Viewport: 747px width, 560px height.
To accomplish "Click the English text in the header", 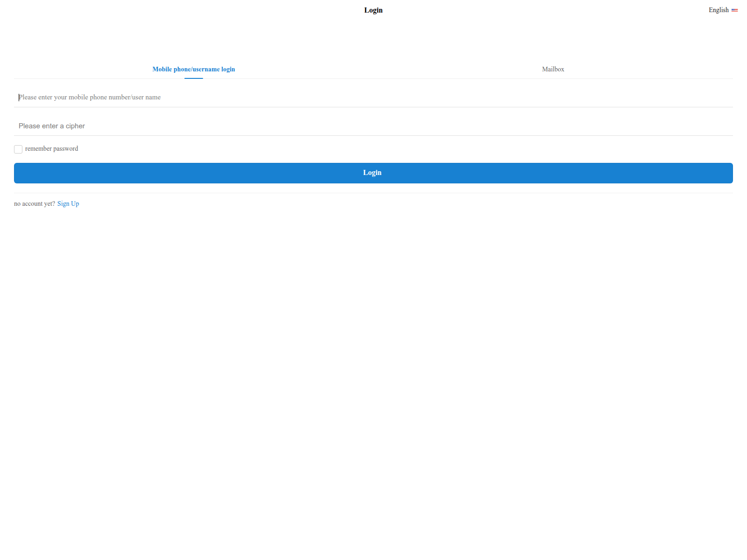I will [719, 10].
